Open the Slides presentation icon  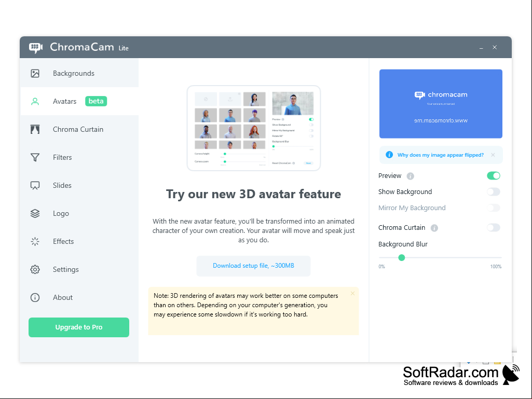coord(35,185)
